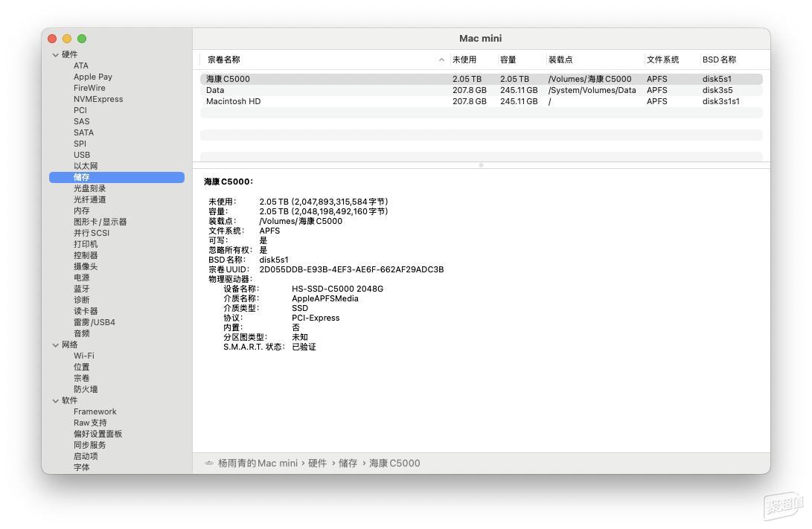This screenshot has height=529, width=812.
Task: Collapse the 硬件 section in the sidebar
Action: pos(55,54)
